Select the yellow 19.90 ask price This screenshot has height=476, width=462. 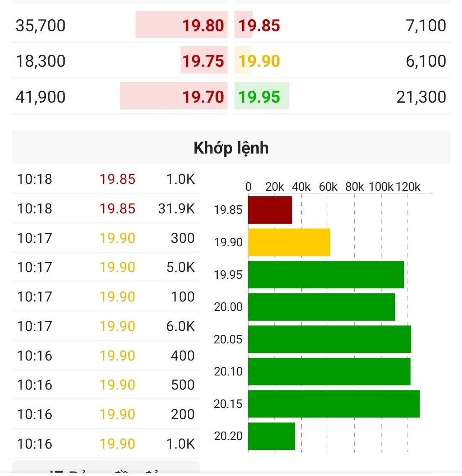[x=259, y=61]
